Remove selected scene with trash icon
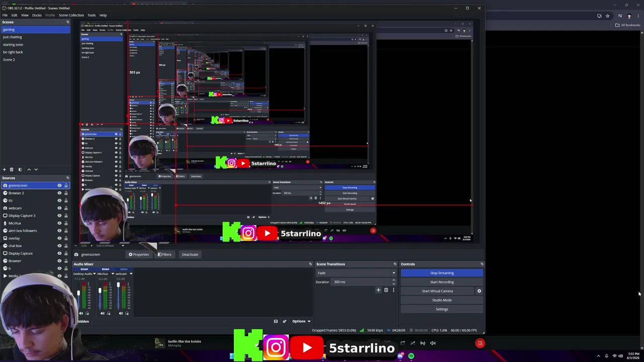 12,169
